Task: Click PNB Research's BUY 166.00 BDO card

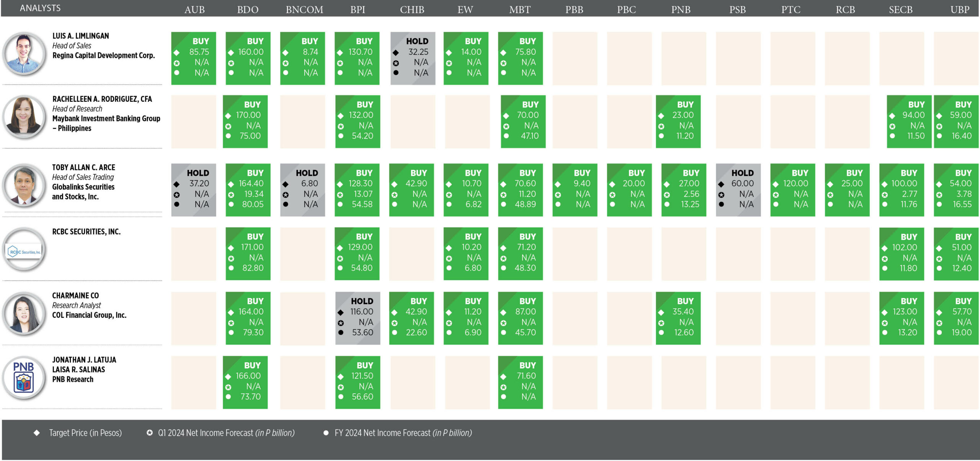Action: click(245, 383)
